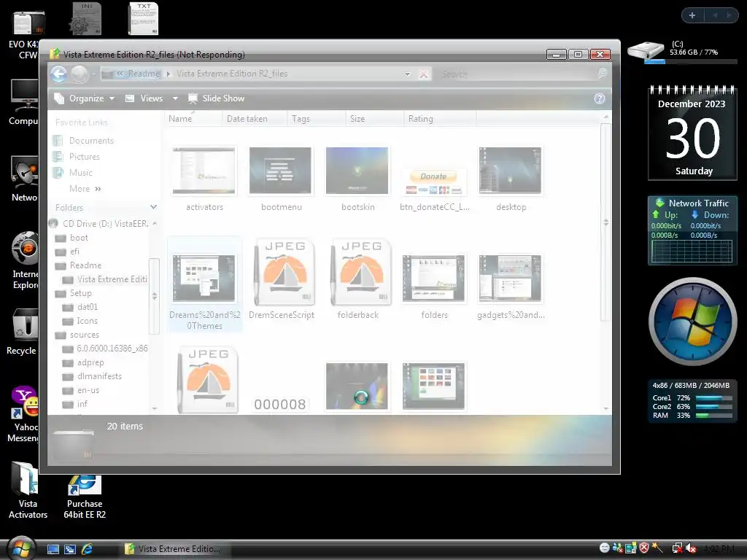
Task: Open the Explorer help icon
Action: [600, 98]
